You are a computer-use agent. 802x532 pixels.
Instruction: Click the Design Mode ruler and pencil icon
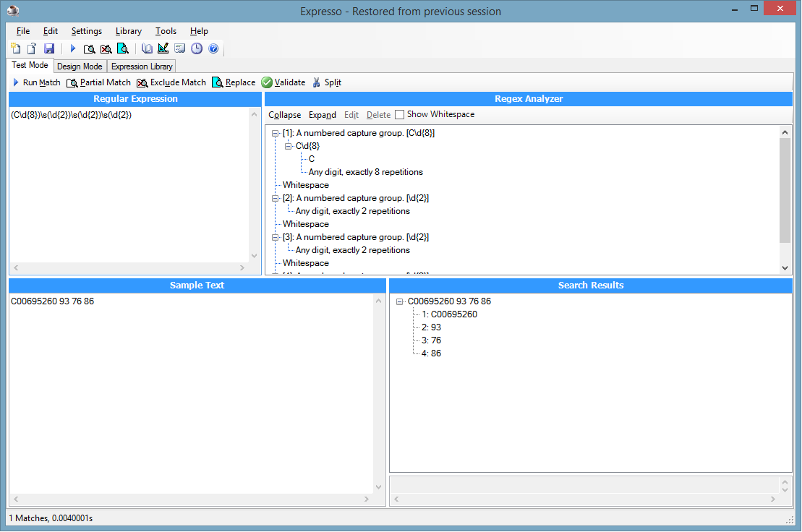[x=163, y=48]
